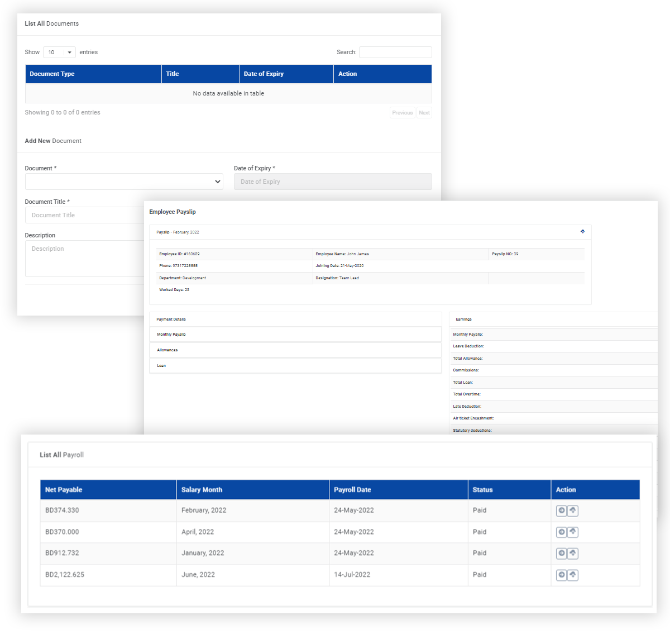Click the Next pagination button
Screen dimensions: 670x644
tap(424, 113)
